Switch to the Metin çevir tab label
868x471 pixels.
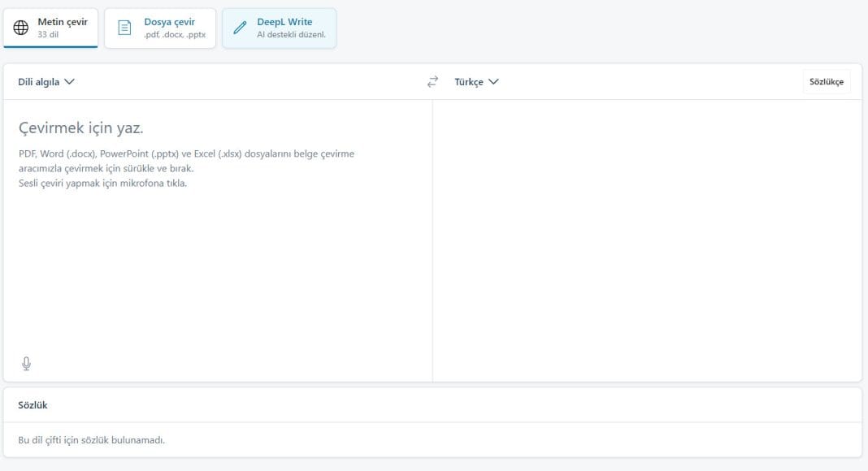[x=63, y=22]
